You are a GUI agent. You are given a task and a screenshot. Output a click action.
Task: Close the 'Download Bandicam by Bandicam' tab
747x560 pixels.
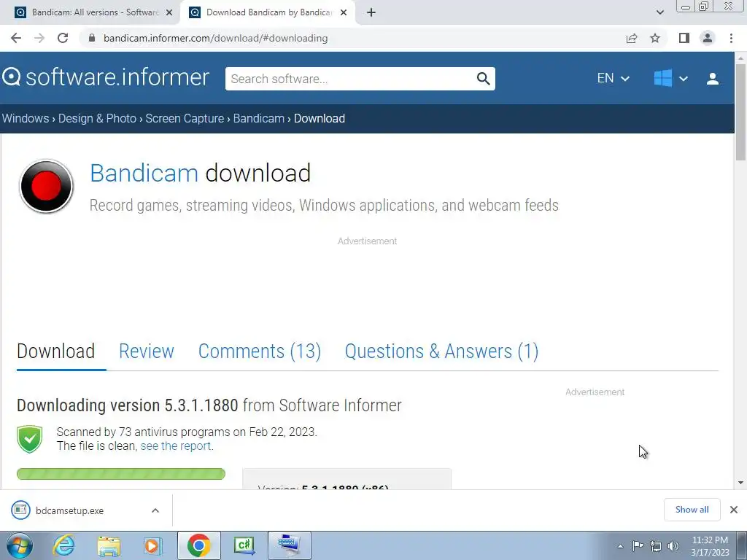click(344, 12)
